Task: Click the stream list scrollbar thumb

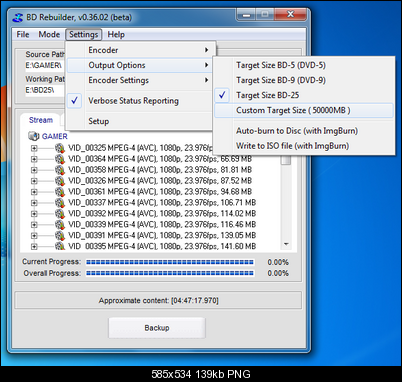Action: pyautogui.click(x=286, y=160)
